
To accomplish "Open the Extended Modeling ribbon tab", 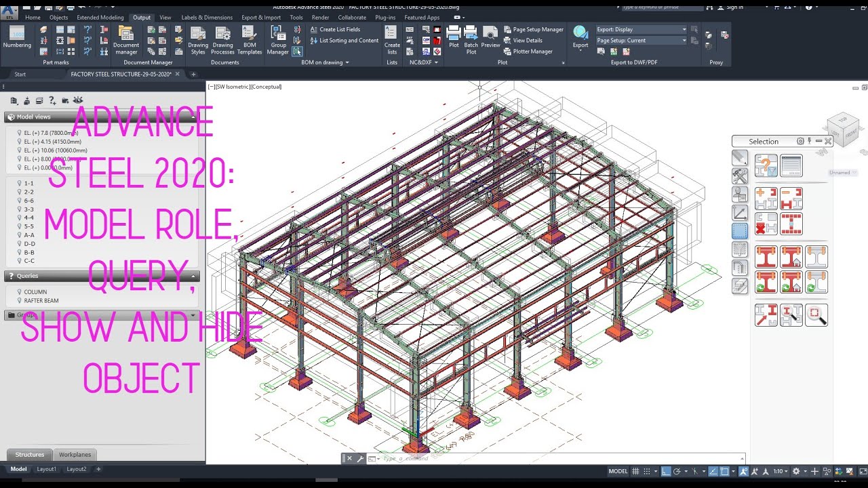I will click(x=100, y=18).
